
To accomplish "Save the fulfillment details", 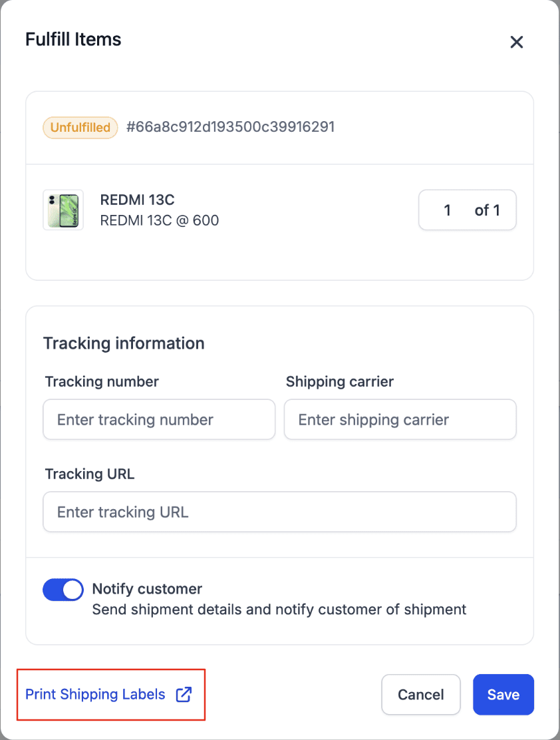I will pos(503,694).
